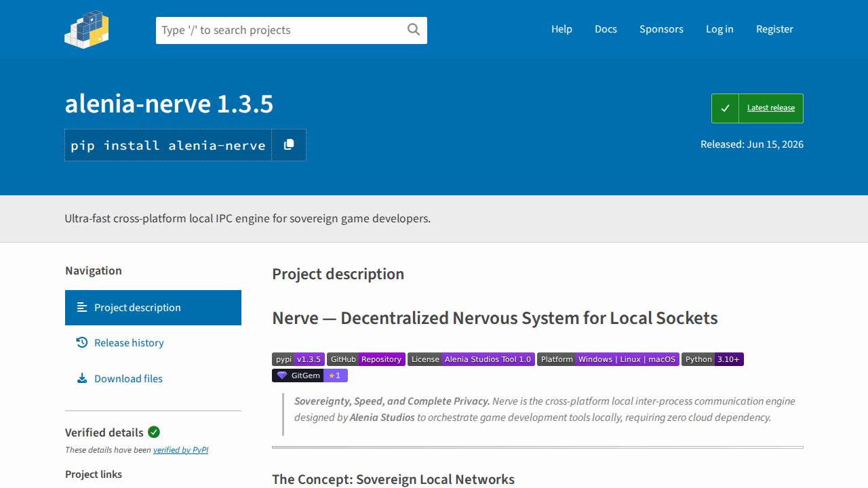Click the Project links heading in the sidebar
The width and height of the screenshot is (868, 488).
point(94,474)
